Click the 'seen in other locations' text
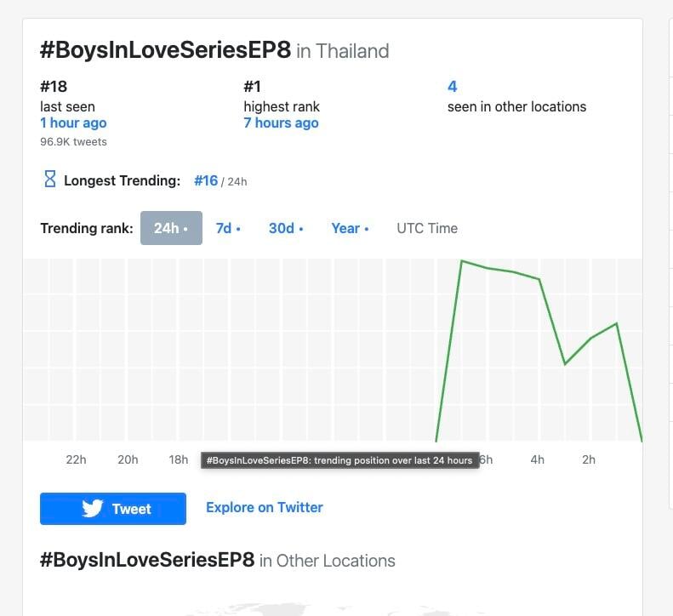This screenshot has height=616, width=673. pyautogui.click(x=516, y=106)
